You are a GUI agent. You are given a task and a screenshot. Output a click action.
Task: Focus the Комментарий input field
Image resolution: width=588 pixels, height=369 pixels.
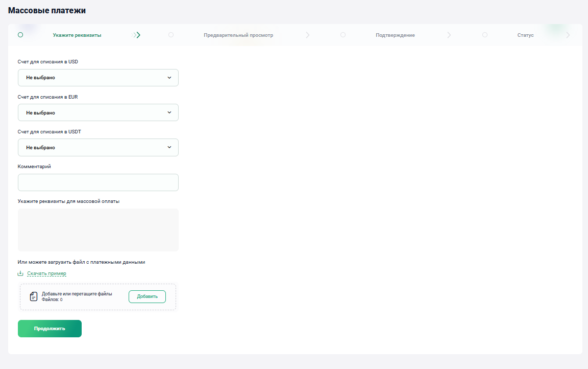98,182
